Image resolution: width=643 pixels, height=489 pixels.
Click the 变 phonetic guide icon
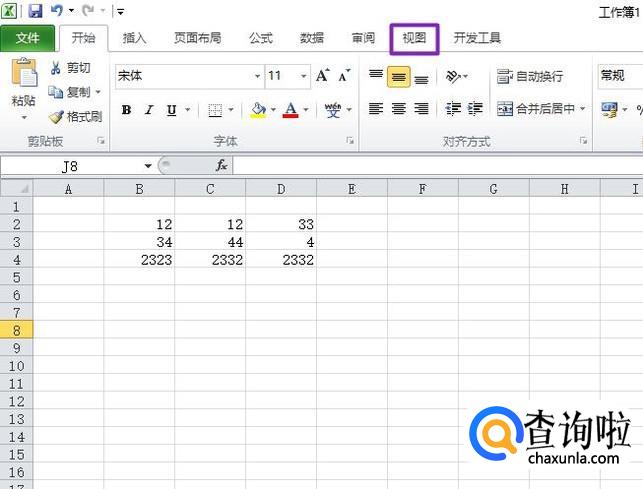coord(333,110)
